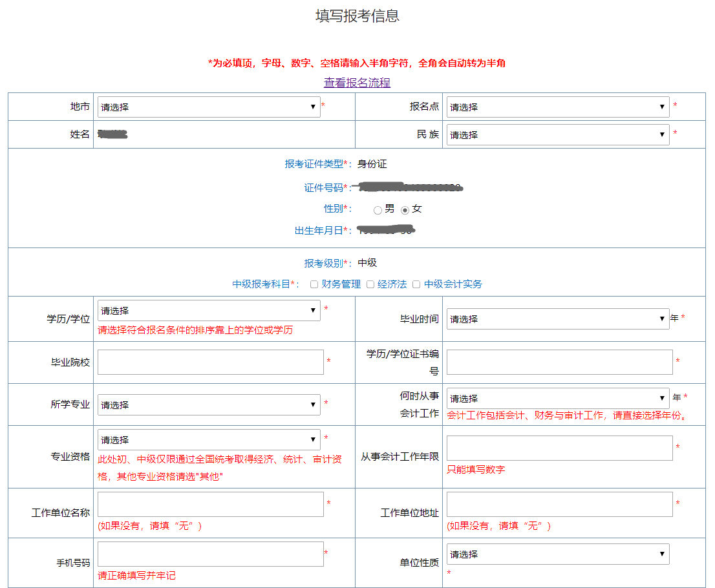715x588 pixels.
Task: Open the 单位性质 employer type dropdown
Action: click(557, 554)
